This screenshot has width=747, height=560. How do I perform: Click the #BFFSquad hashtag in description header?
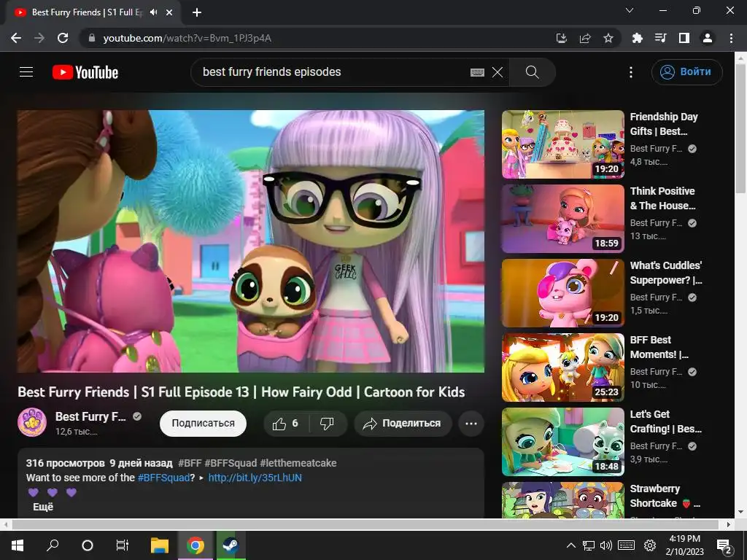click(231, 463)
